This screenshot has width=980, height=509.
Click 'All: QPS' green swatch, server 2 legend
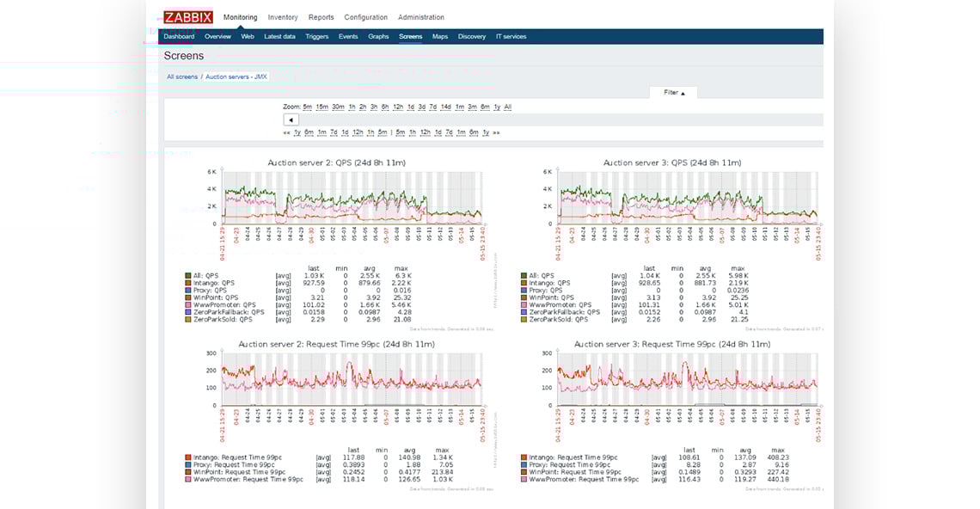[187, 276]
